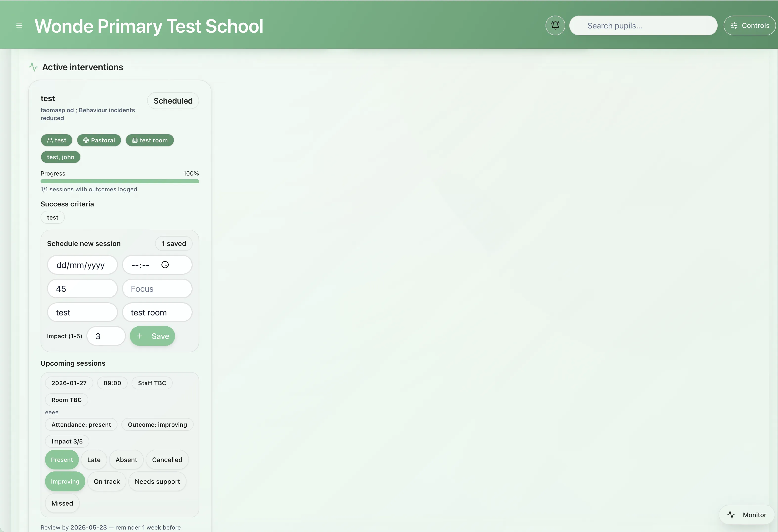Viewport: 778px width, 532px height.
Task: Open the Monitor panel
Action: click(746, 515)
